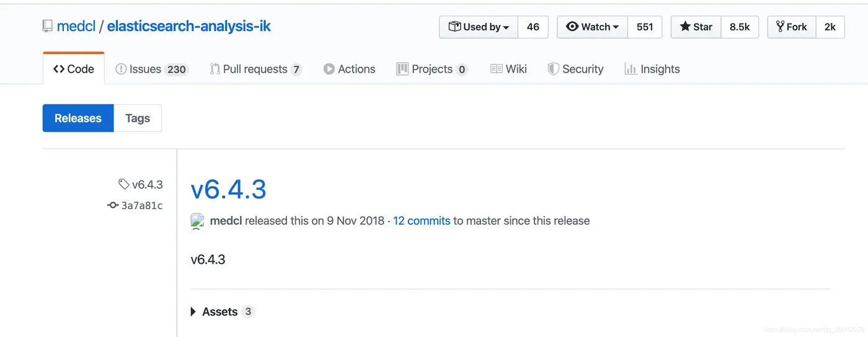Click the repository book icon
Viewport: 868px width, 337px height.
point(48,27)
